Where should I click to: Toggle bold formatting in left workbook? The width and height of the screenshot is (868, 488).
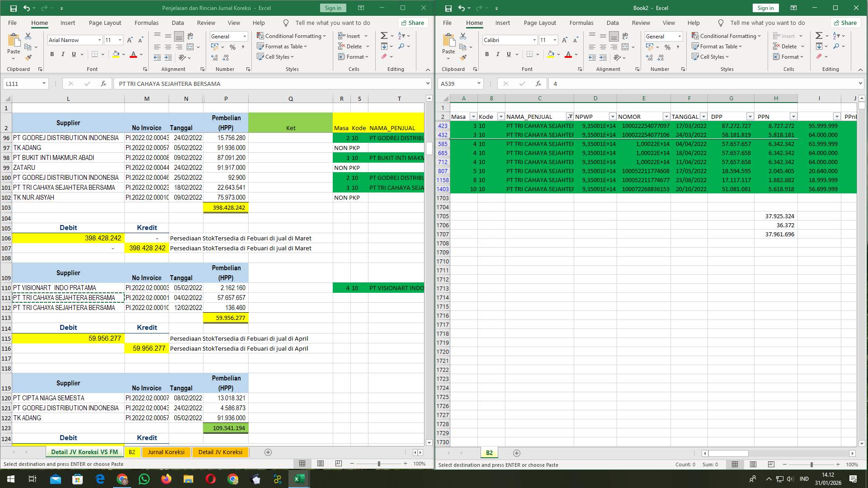[x=51, y=54]
